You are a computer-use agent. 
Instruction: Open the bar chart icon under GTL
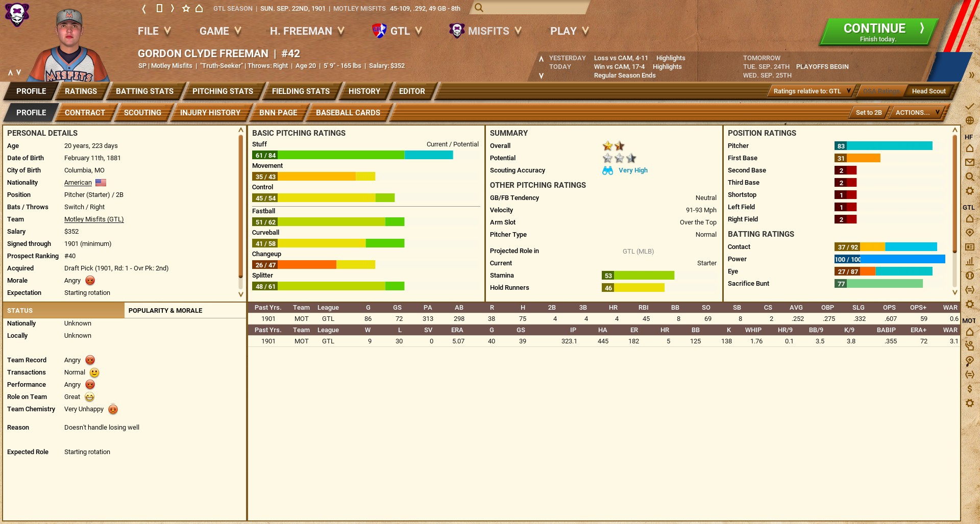point(969,261)
